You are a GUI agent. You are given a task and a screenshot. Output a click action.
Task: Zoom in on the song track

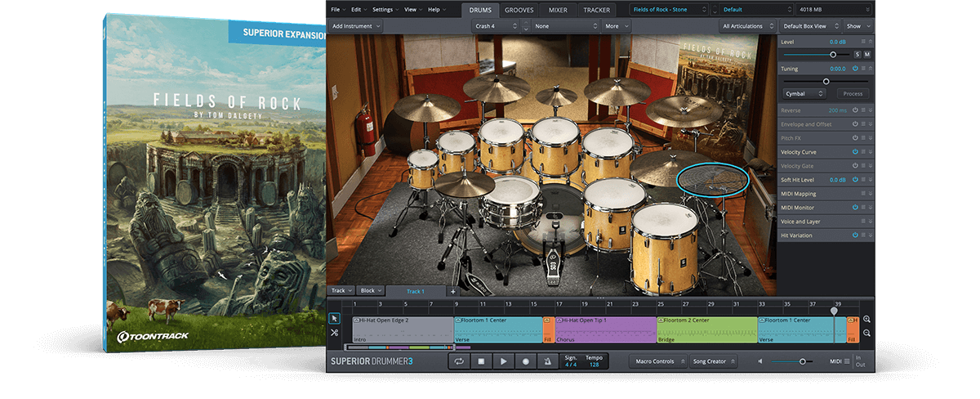coord(866,319)
